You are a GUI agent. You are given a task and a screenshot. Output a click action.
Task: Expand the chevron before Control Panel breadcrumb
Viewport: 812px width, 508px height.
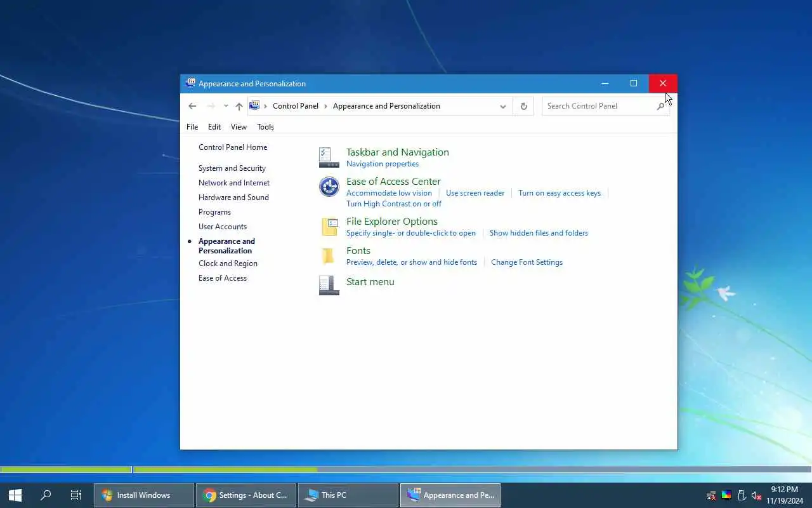point(266,106)
